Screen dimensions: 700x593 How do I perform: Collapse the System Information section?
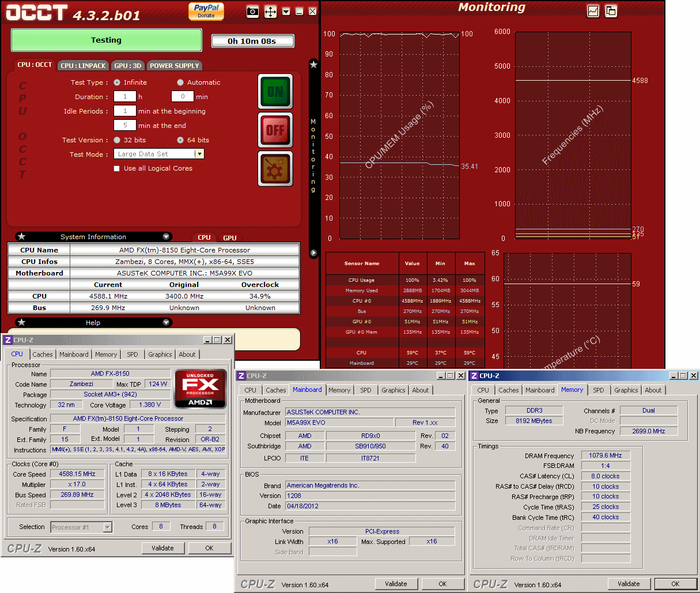tap(167, 237)
